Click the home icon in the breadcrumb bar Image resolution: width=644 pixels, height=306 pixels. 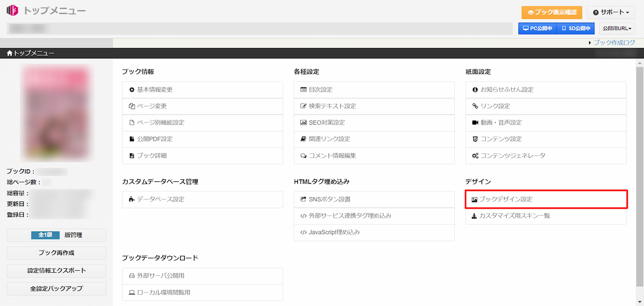tap(10, 53)
